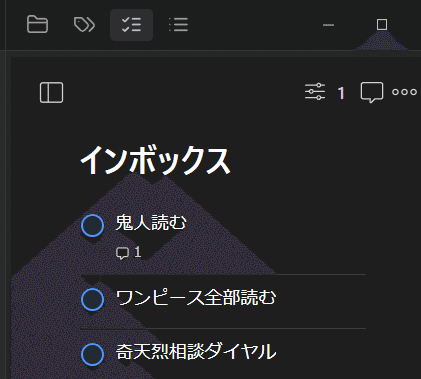
Task: Open the outline list icon tab
Action: click(178, 25)
